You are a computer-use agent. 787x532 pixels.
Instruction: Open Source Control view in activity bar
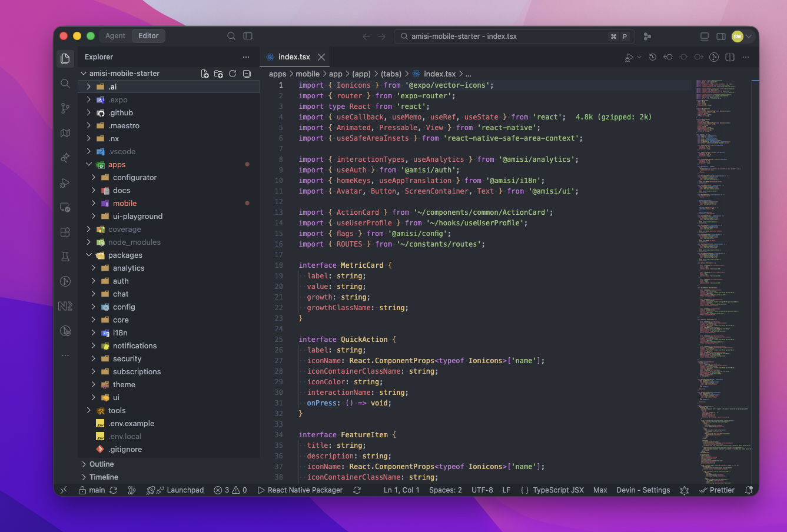tap(65, 108)
